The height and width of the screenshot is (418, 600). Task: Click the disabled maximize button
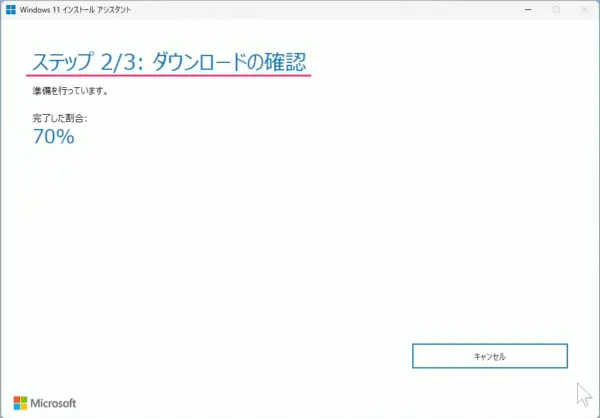(x=556, y=10)
